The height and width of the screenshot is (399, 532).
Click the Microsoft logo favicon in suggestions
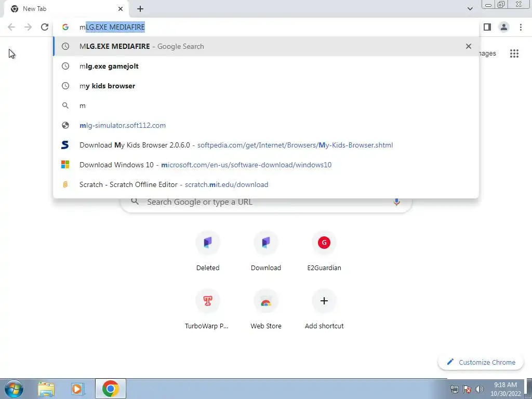[65, 165]
